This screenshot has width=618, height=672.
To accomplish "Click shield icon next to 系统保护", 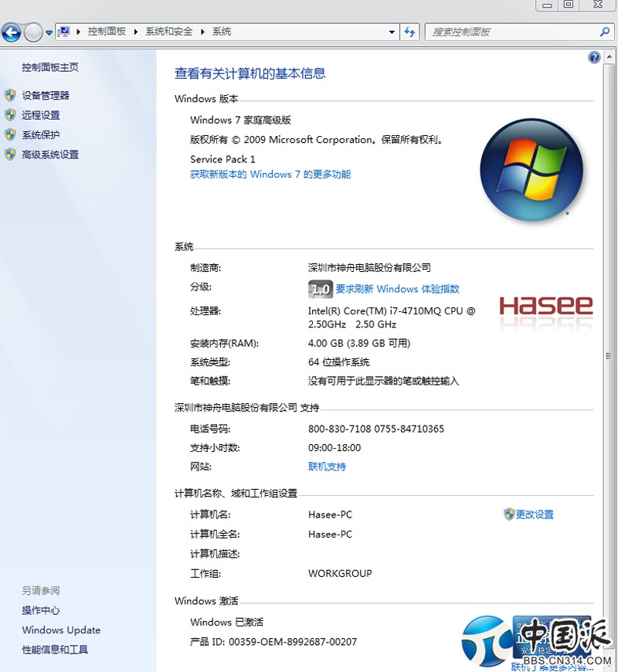I will point(10,134).
